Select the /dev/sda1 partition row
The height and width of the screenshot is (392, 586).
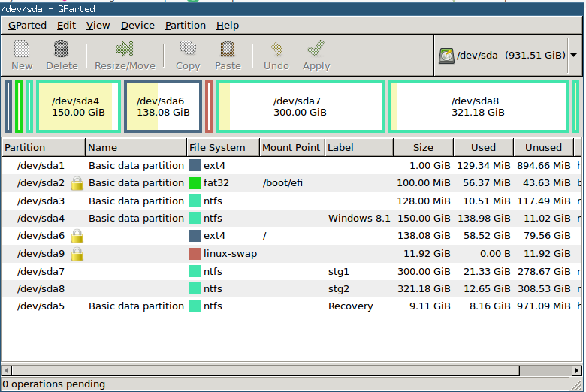(x=292, y=165)
